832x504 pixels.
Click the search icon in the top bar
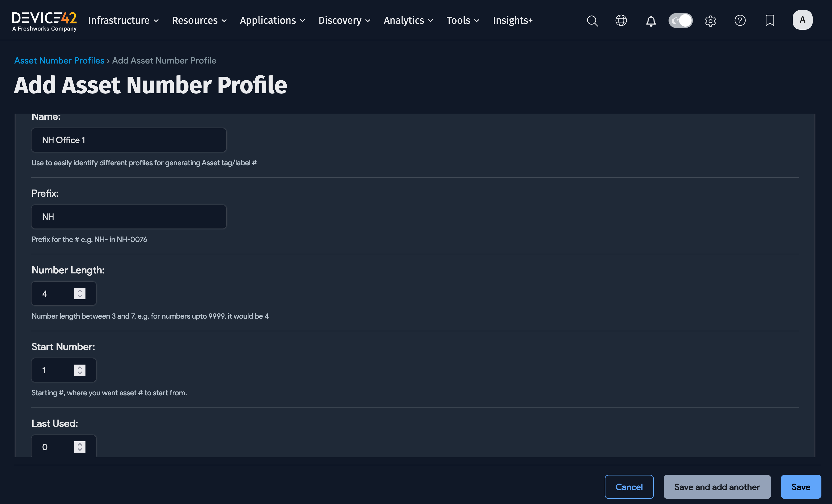point(593,21)
